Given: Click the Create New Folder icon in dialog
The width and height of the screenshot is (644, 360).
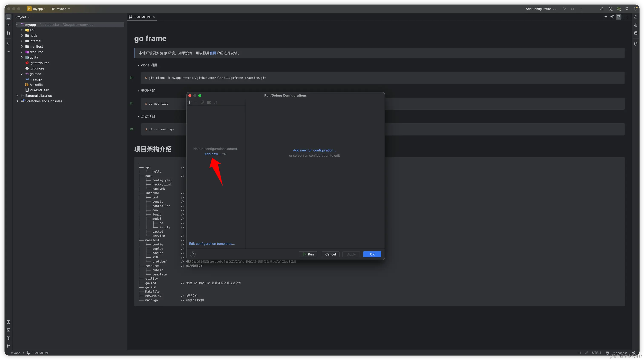Looking at the screenshot, I should point(209,102).
